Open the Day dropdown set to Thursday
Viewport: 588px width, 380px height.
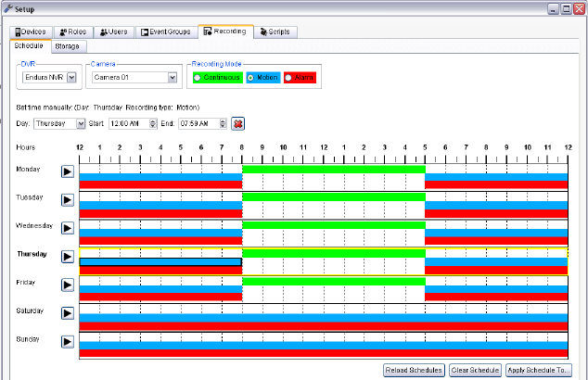pos(81,123)
